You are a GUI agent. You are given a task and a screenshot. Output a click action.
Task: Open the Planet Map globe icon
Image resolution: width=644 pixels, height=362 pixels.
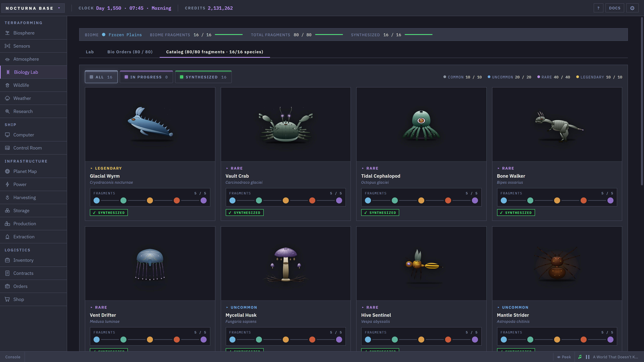click(8, 171)
